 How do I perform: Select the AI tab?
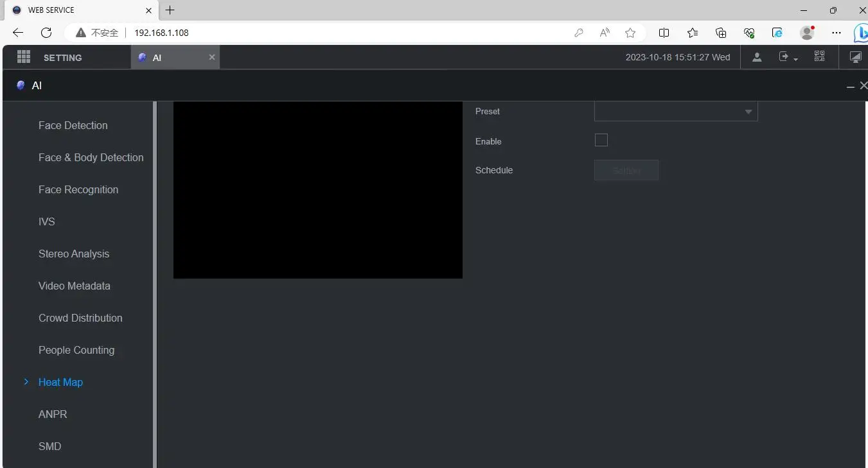pyautogui.click(x=175, y=57)
